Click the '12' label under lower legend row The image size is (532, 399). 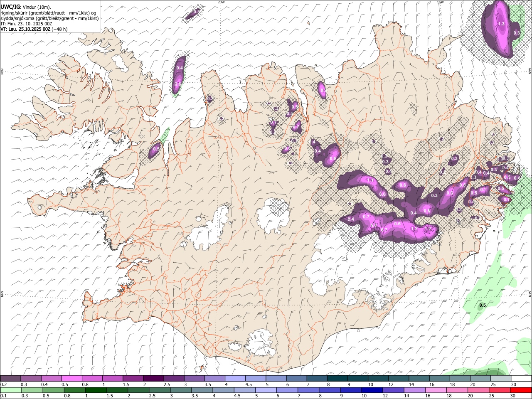coord(385,396)
